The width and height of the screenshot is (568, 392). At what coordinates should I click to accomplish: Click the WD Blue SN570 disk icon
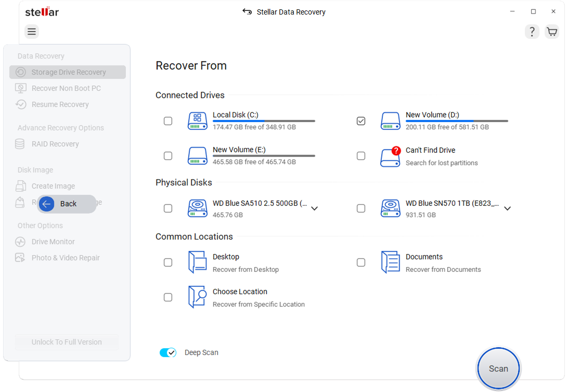click(390, 208)
